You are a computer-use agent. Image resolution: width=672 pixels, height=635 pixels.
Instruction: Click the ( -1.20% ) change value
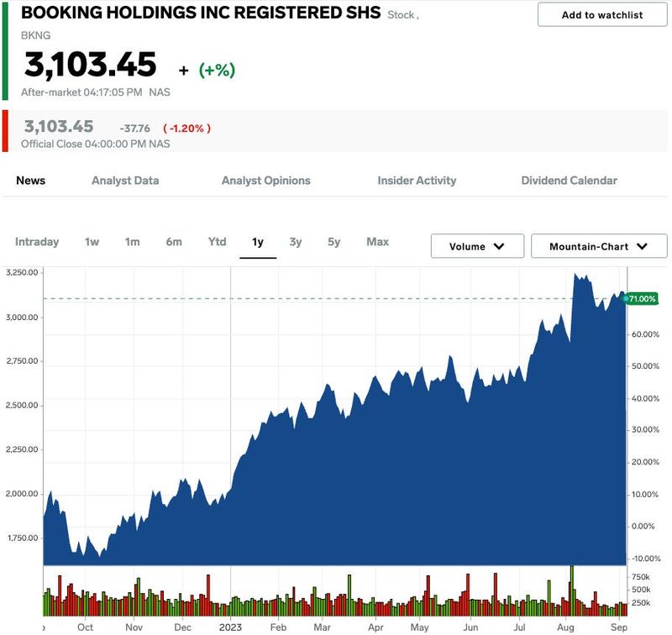[186, 129]
